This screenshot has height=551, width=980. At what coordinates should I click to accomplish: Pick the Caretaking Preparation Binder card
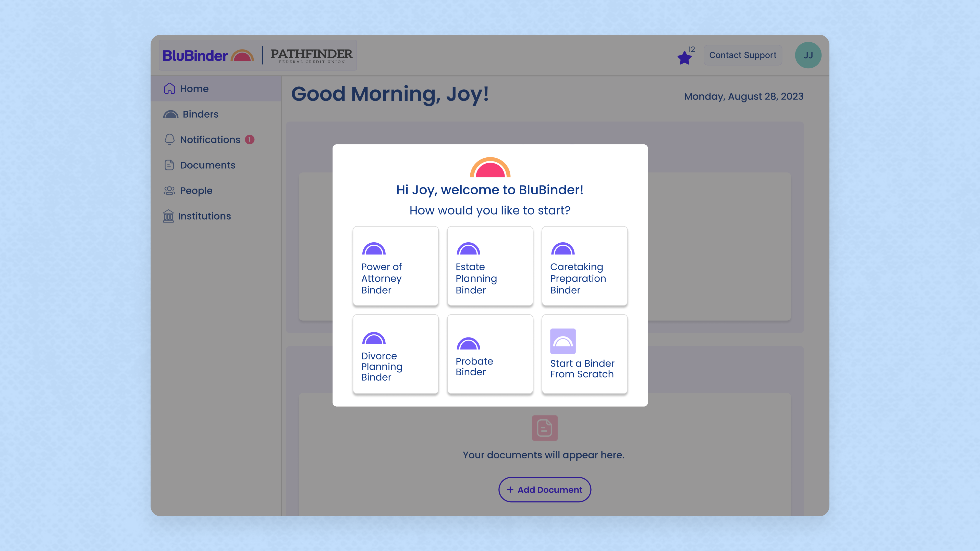(x=584, y=266)
